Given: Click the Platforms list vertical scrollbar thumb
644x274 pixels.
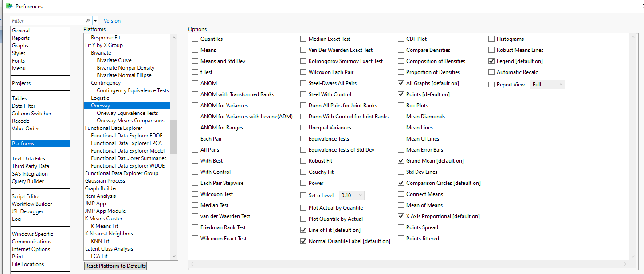Looking at the screenshot, I should click(174, 137).
